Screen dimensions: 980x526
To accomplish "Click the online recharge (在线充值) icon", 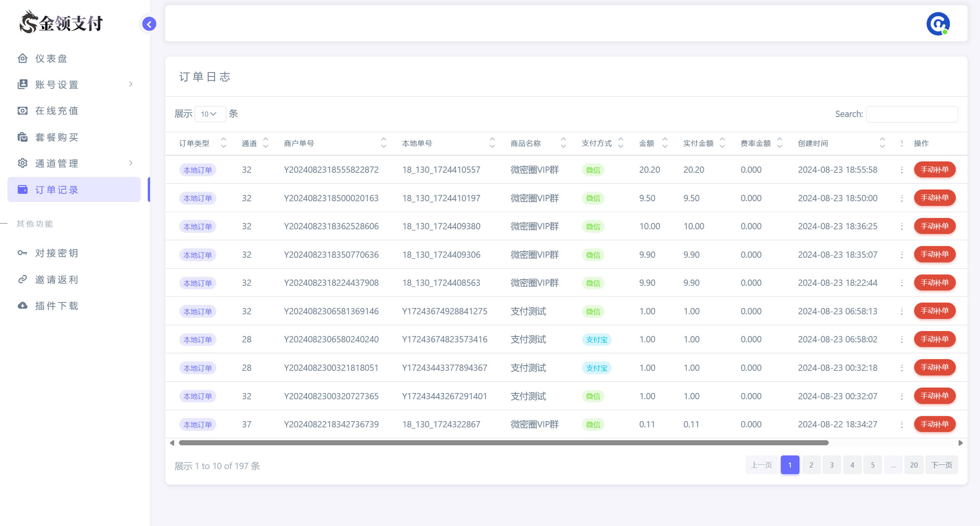I will click(23, 111).
